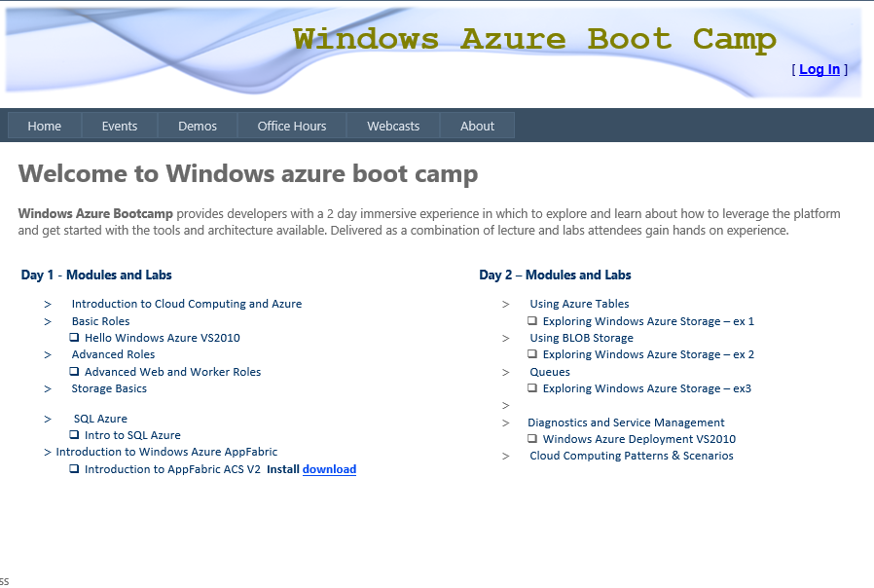Click Diagnostics and Service Management text
The height and width of the screenshot is (588, 874).
(626, 423)
